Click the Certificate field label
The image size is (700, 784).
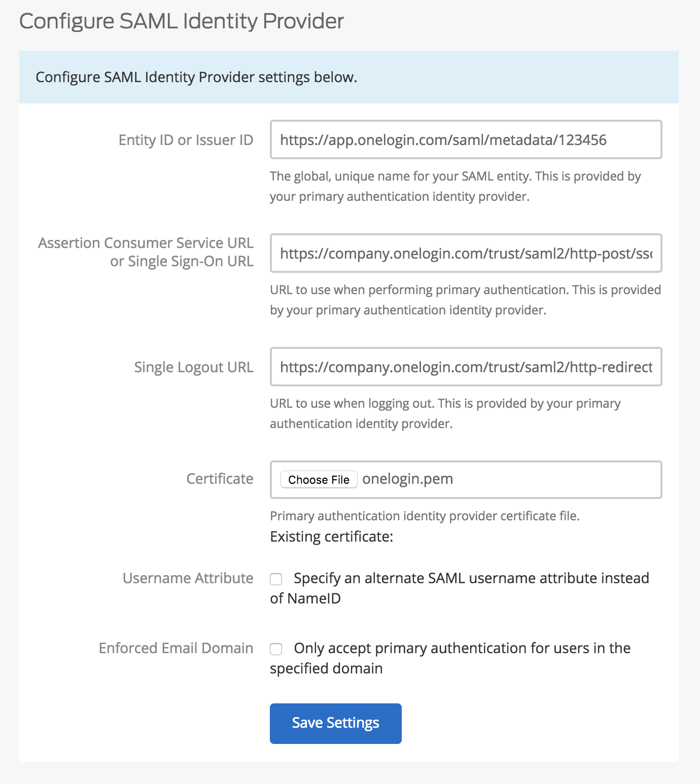220,479
